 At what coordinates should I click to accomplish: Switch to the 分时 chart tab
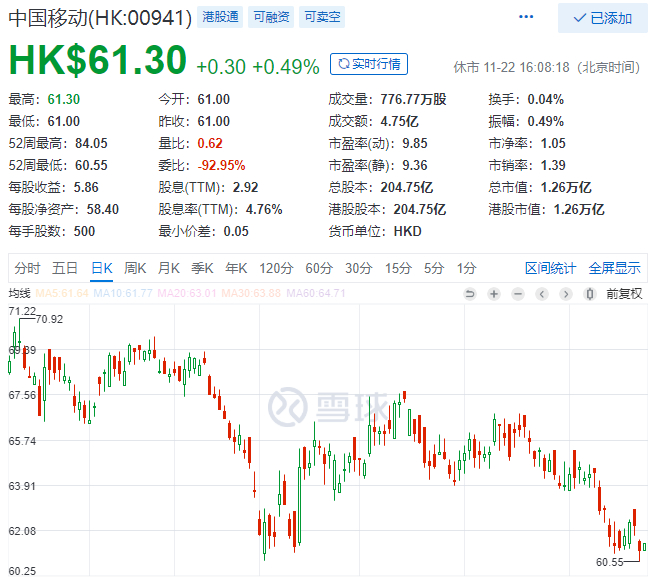(27, 268)
